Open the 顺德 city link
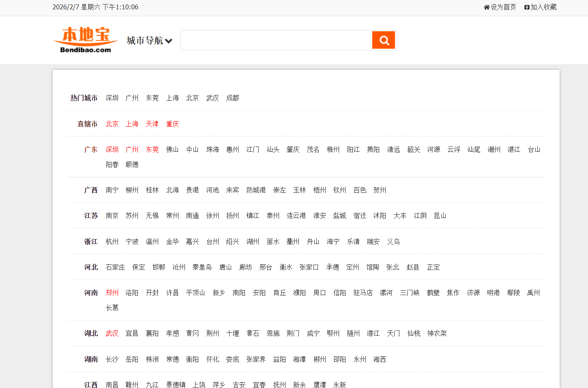Viewport: 588px width, 388px height. click(x=132, y=164)
